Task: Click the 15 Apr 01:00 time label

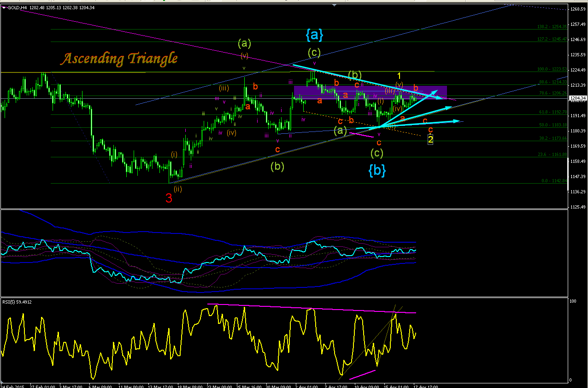Action: (x=396, y=386)
